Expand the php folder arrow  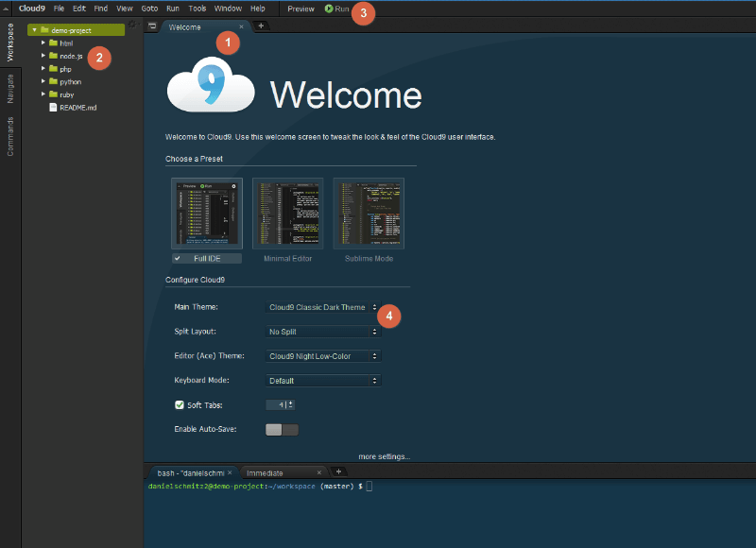[x=43, y=69]
